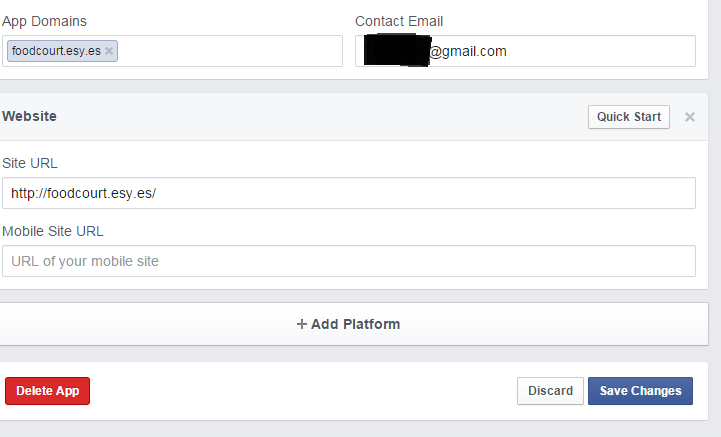This screenshot has width=721, height=437.
Task: Edit the Site URL field
Action: [349, 193]
